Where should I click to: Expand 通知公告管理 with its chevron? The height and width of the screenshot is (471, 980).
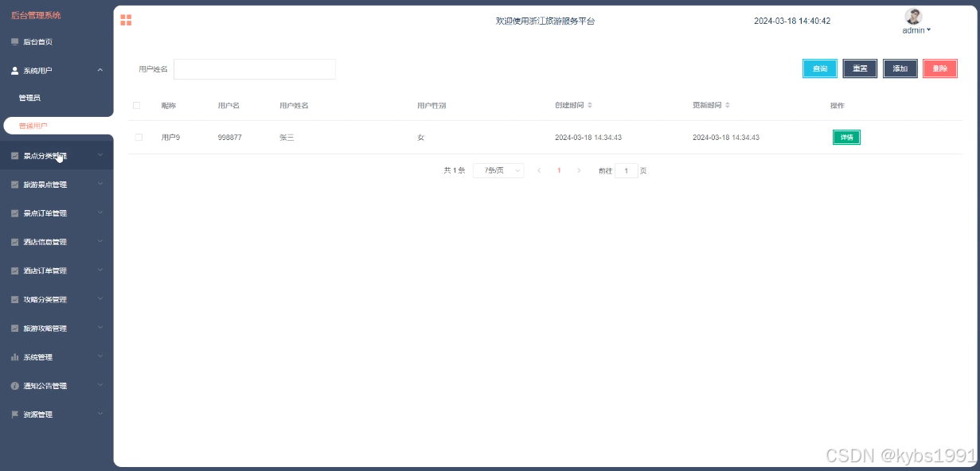[100, 386]
